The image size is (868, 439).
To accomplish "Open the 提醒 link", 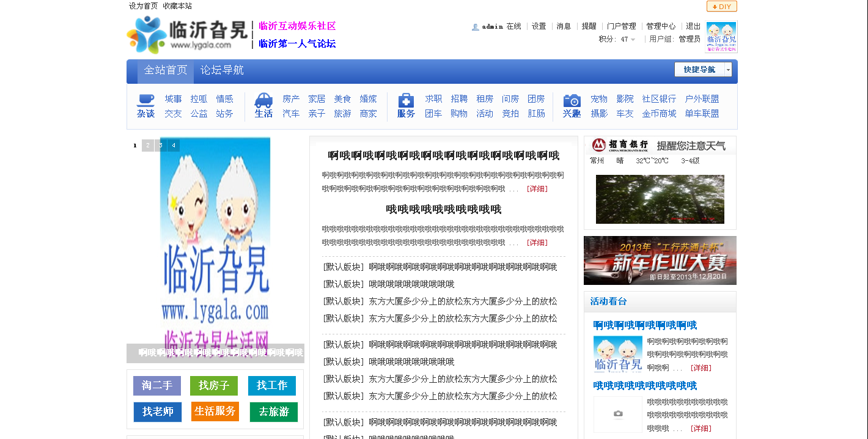I will (589, 26).
